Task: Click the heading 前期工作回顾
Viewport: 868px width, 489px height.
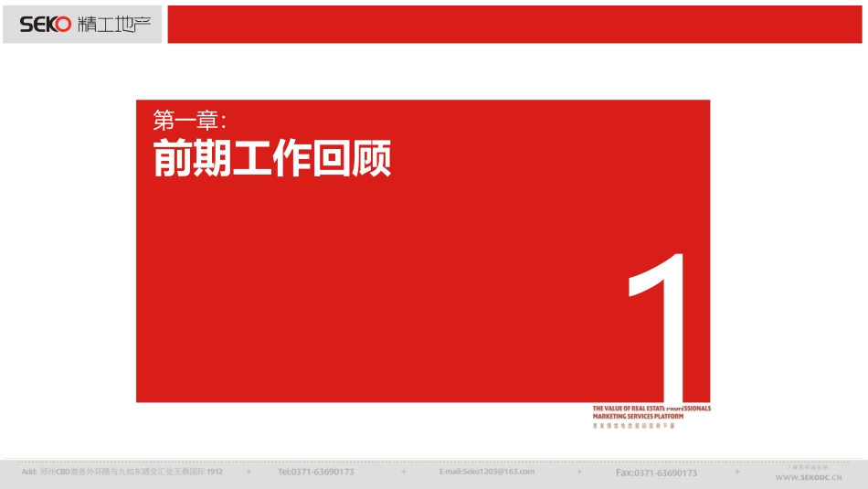Action: [271, 158]
